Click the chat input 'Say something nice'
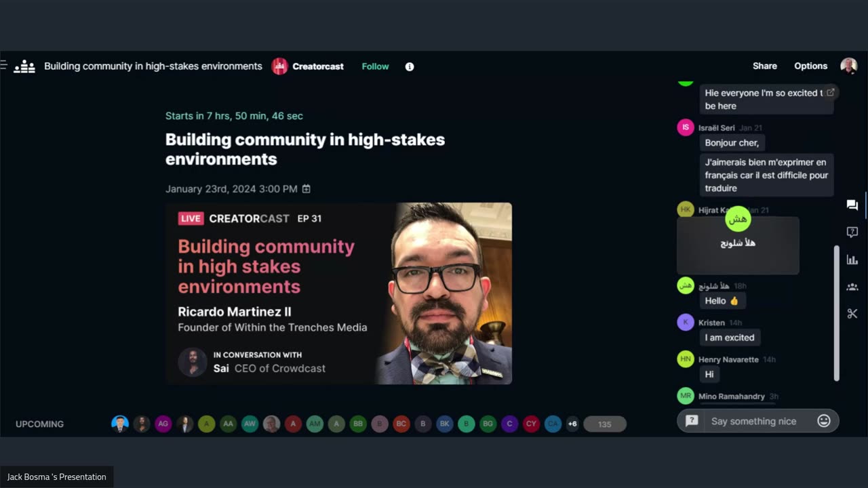The width and height of the screenshot is (868, 488). (x=754, y=421)
